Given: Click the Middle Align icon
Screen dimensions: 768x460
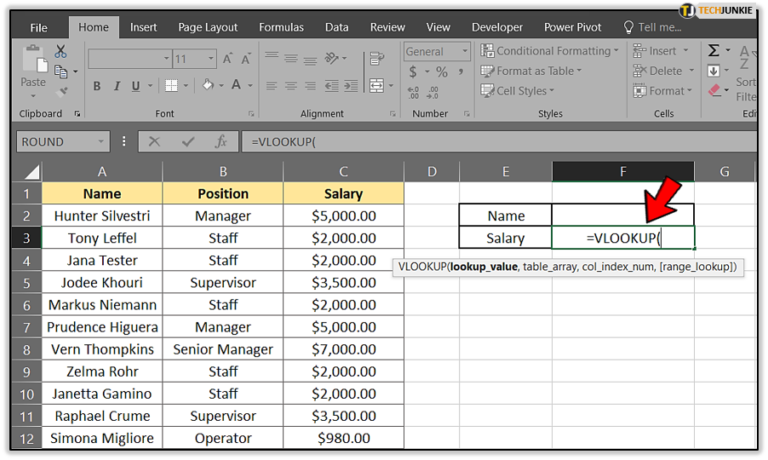Looking at the screenshot, I should (x=291, y=59).
